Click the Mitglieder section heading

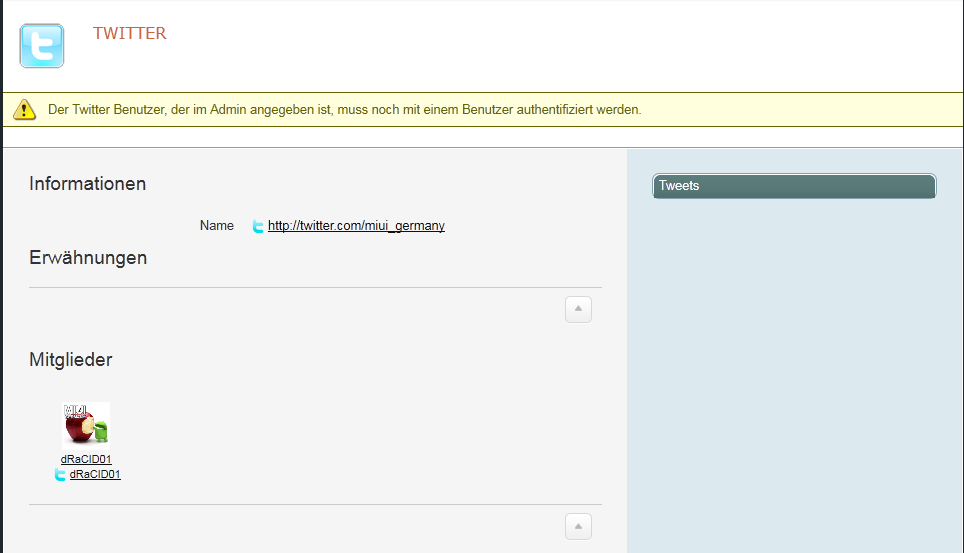click(70, 360)
